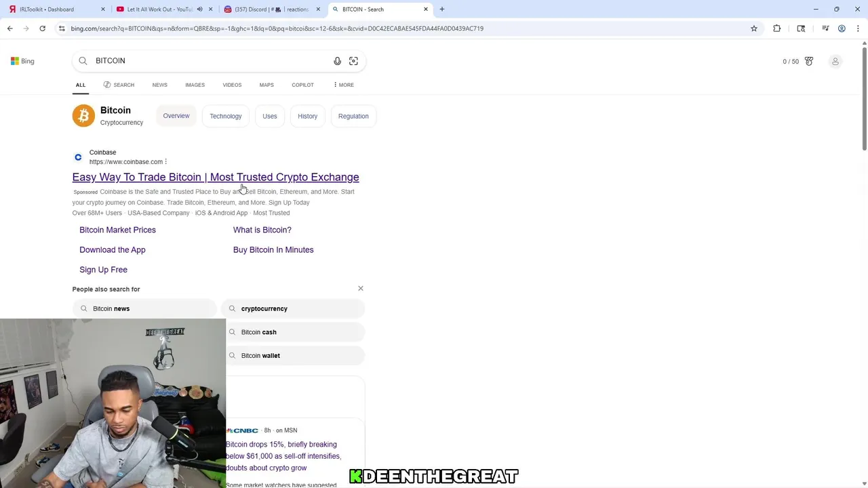Expand the MORE menu

tap(343, 85)
